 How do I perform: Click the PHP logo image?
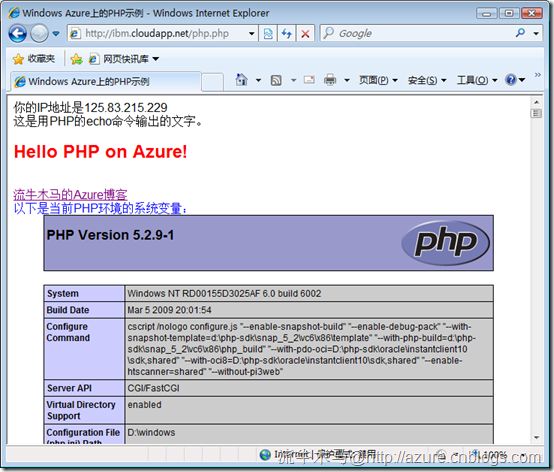[x=446, y=243]
